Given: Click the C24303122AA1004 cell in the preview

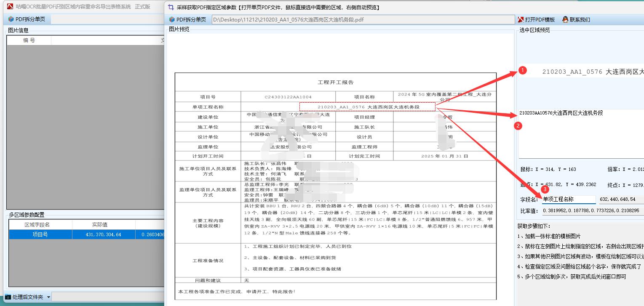Looking at the screenshot, I should pos(288,97).
